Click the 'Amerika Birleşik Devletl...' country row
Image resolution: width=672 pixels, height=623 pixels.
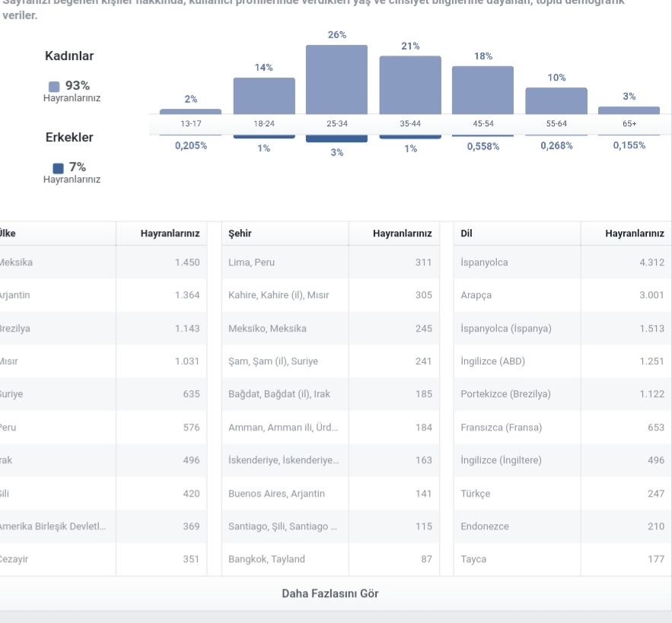coord(104,526)
